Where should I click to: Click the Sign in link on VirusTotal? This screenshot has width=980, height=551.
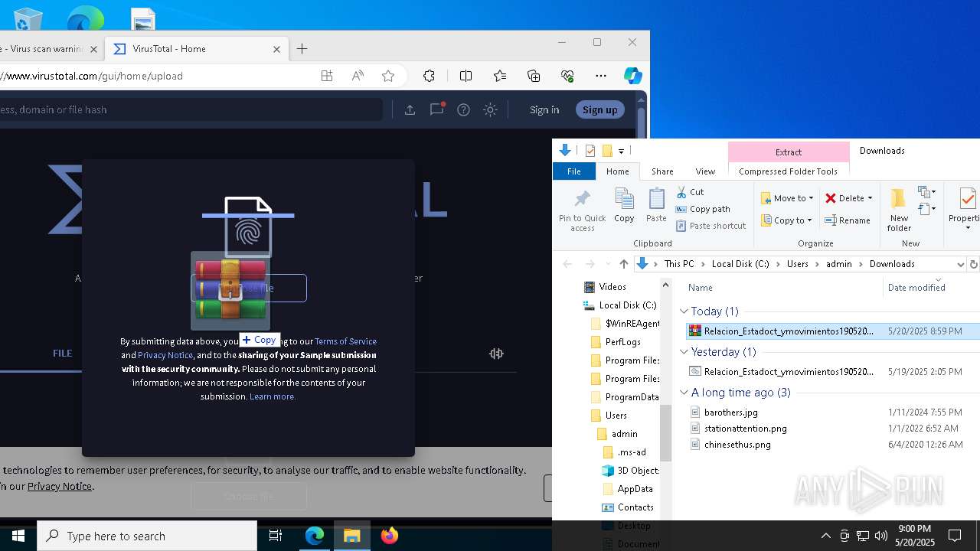coord(544,109)
